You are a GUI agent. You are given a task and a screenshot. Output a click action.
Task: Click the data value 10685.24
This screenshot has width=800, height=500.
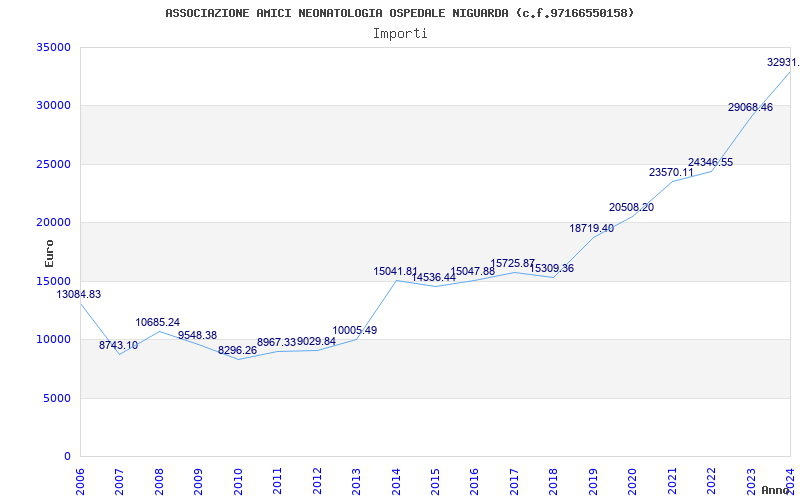tap(158, 322)
